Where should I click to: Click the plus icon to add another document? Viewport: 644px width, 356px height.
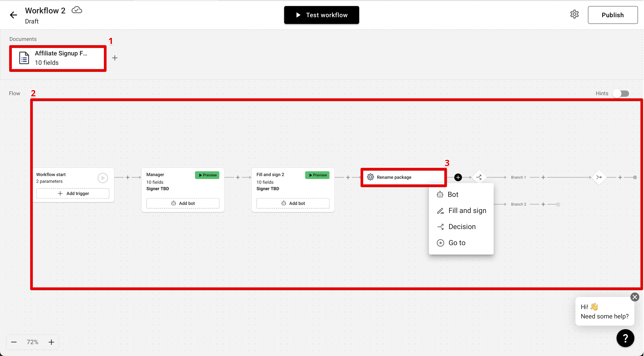point(115,58)
